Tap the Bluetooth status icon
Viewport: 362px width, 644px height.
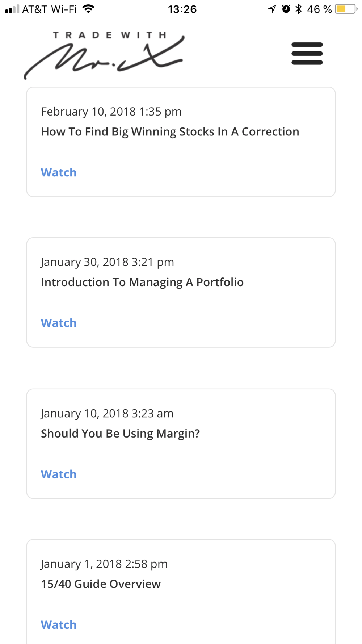point(299,9)
